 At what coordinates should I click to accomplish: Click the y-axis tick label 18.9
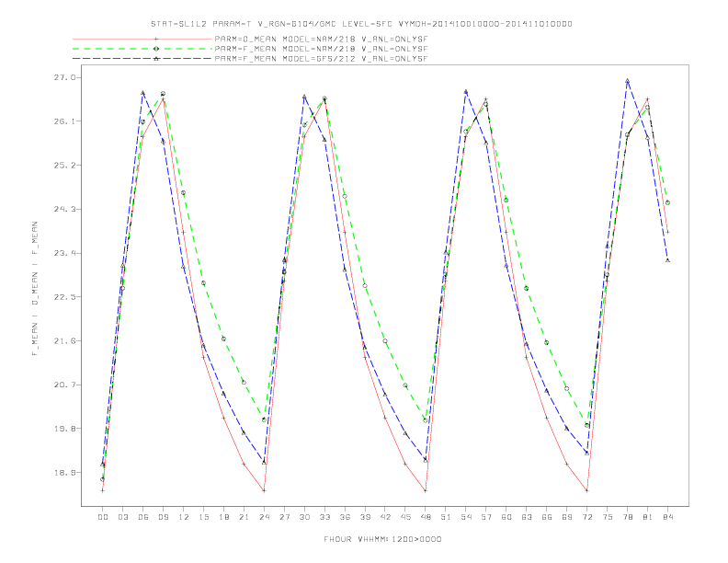(x=65, y=473)
